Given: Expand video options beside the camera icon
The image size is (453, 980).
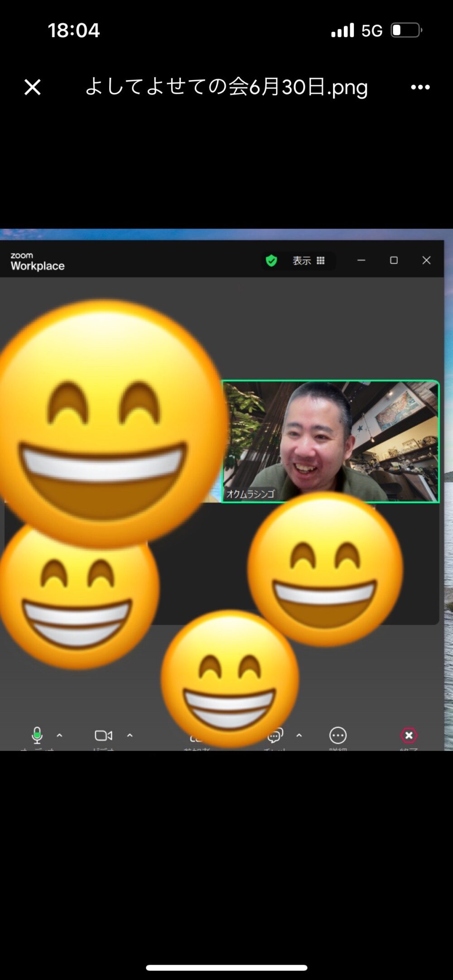Looking at the screenshot, I should (130, 735).
